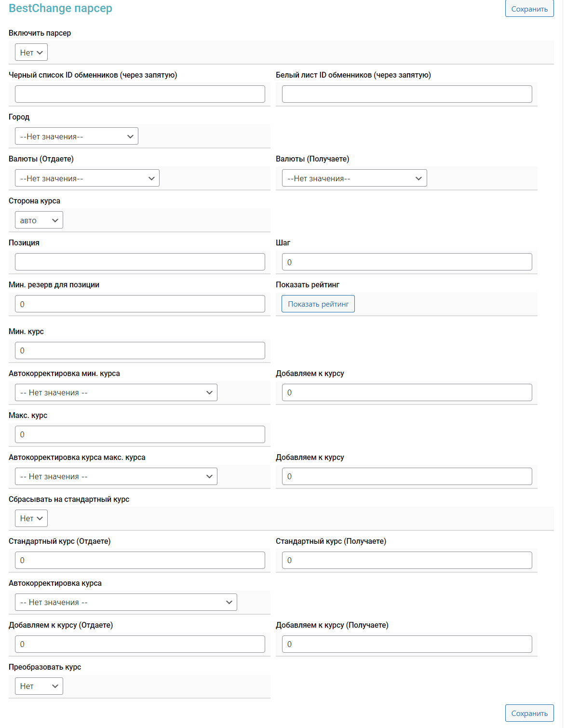The width and height of the screenshot is (566, 728).
Task: Focus the Белый лист ID обменников field
Action: (x=407, y=94)
